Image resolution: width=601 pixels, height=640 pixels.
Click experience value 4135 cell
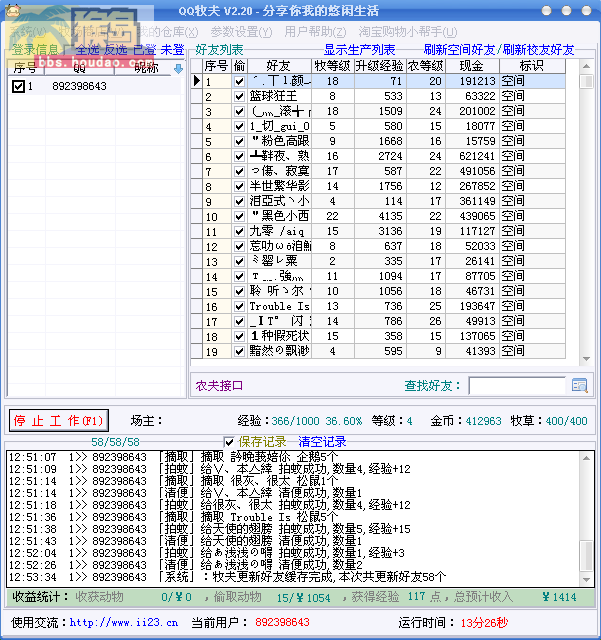click(380, 216)
